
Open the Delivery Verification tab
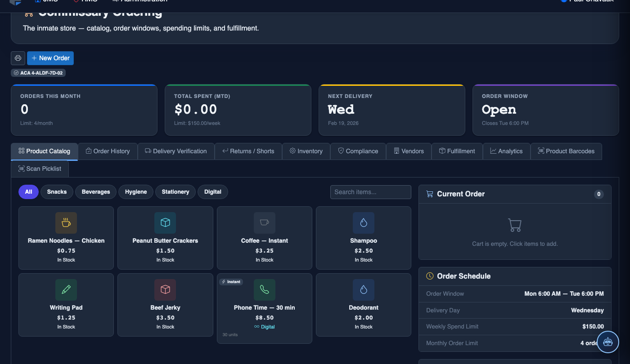(176, 151)
